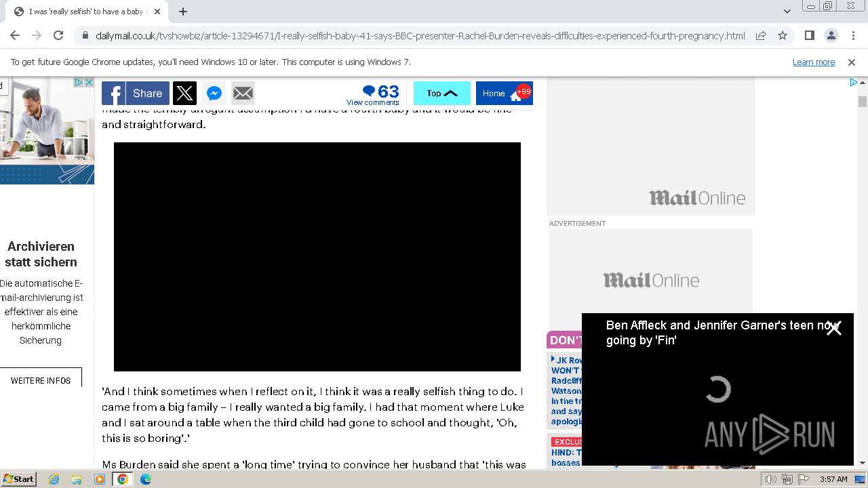The image size is (868, 488).
Task: Open the EXCLUSIVE HIND story link
Action: 566,452
